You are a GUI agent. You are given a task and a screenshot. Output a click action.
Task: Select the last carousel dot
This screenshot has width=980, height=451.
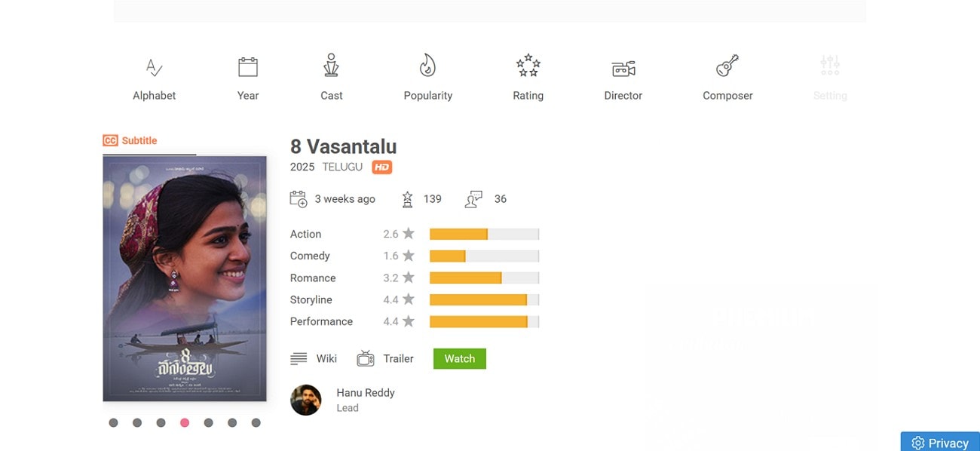(x=256, y=423)
